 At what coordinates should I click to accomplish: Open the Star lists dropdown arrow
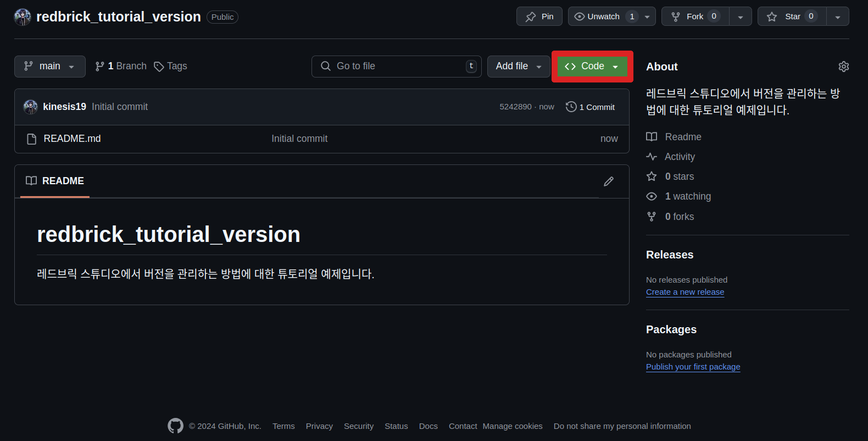pos(838,16)
